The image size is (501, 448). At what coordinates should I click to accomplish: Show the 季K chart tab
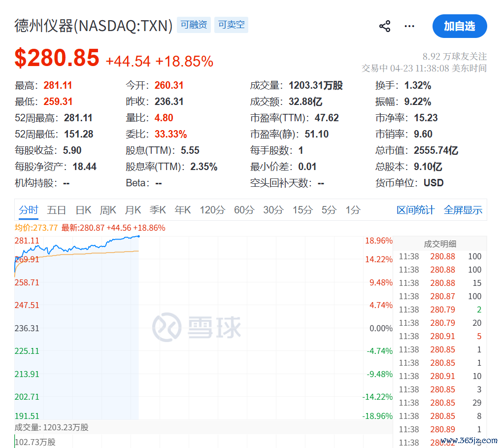(158, 210)
